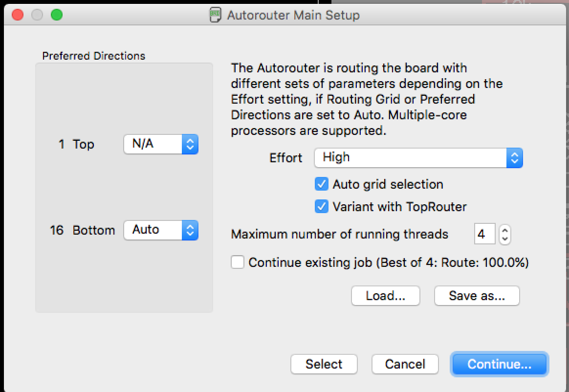Uncheck Auto grid selection
Viewport: 569px width, 392px height.
pyautogui.click(x=322, y=184)
